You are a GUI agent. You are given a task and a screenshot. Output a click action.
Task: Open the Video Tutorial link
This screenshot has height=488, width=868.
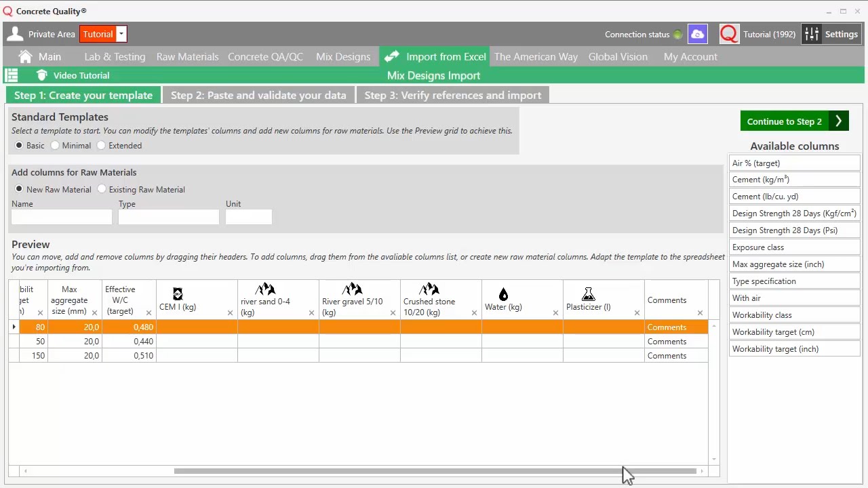81,75
